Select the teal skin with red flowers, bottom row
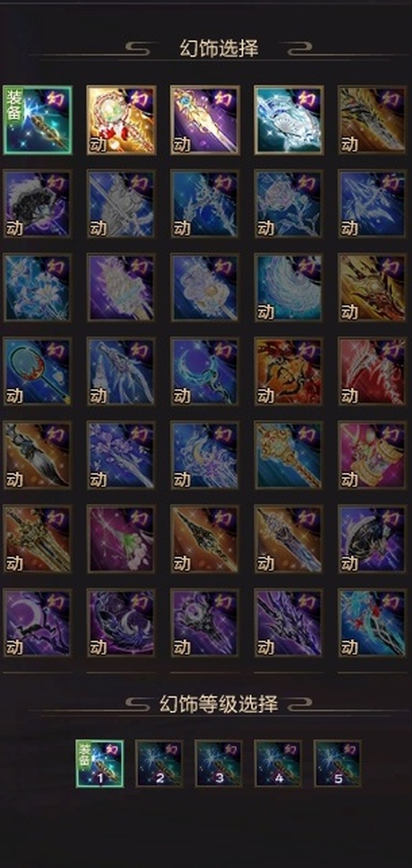 point(373,623)
